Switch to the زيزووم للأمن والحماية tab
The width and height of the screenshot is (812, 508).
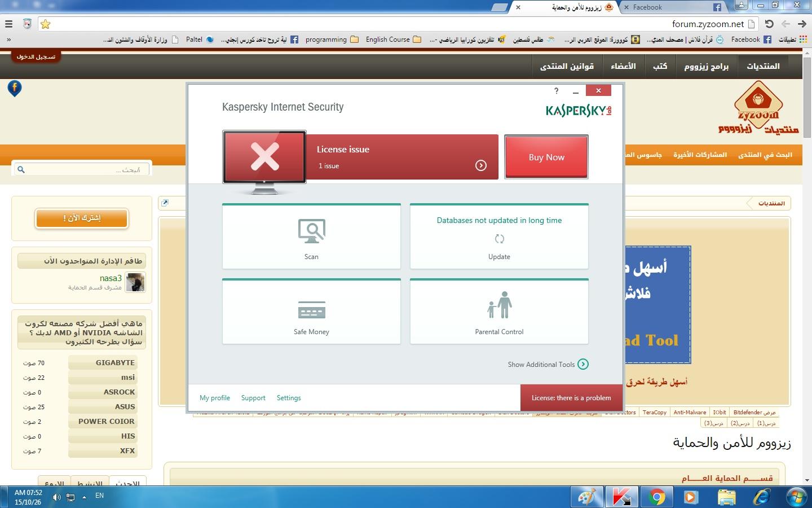tap(567, 7)
